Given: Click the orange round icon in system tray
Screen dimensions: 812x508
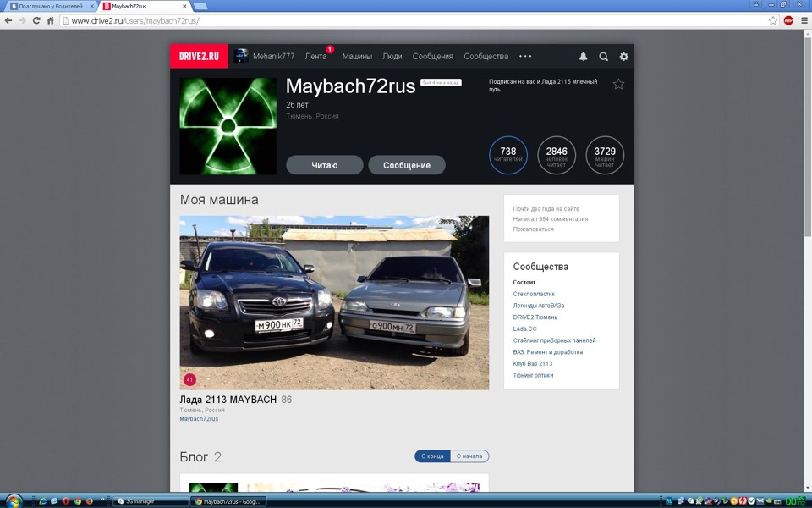Looking at the screenshot, I should point(734,500).
